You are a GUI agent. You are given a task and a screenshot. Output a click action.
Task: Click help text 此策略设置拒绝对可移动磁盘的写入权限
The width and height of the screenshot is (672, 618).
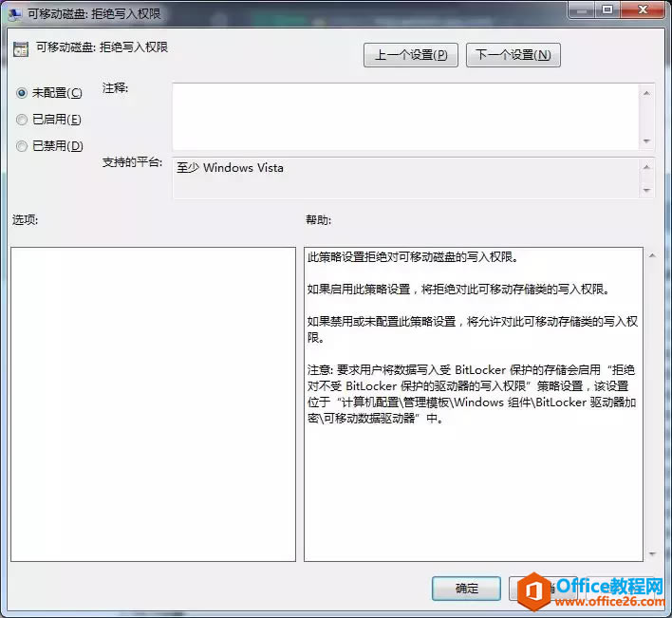[413, 257]
